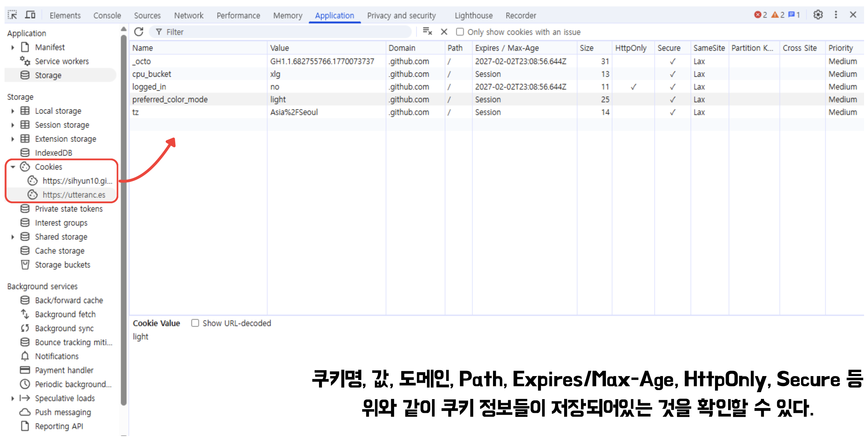Screen dimensions: 868x443
Task: Expand the Local storage node
Action: tap(13, 111)
